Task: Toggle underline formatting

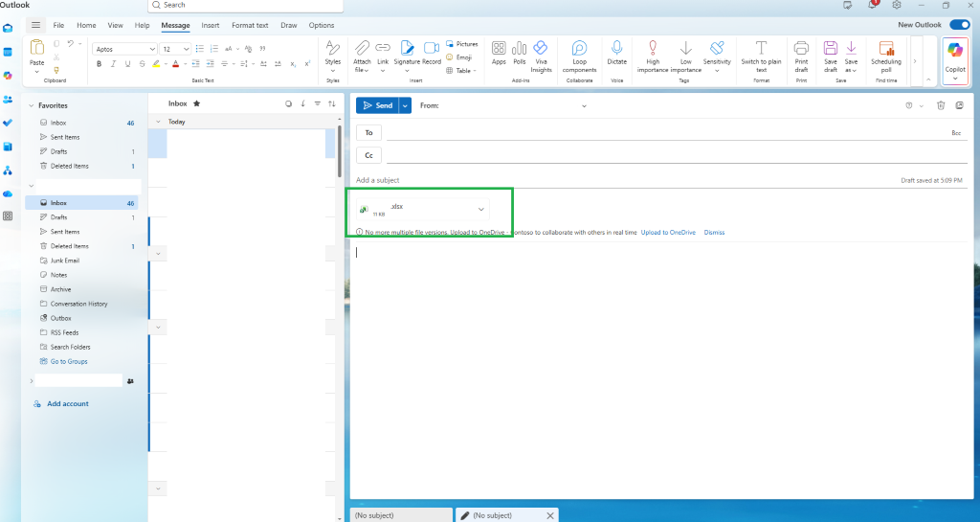Action: (x=127, y=64)
